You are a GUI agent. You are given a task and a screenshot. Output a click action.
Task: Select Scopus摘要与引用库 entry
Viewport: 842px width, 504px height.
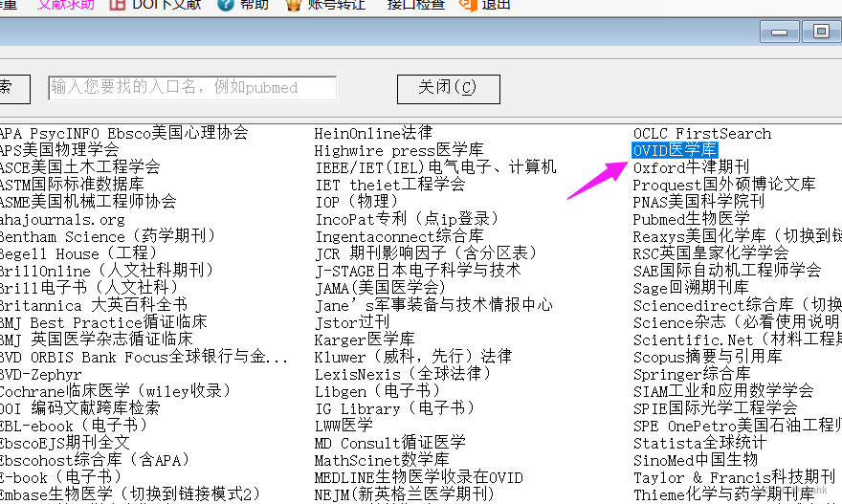coord(707,357)
